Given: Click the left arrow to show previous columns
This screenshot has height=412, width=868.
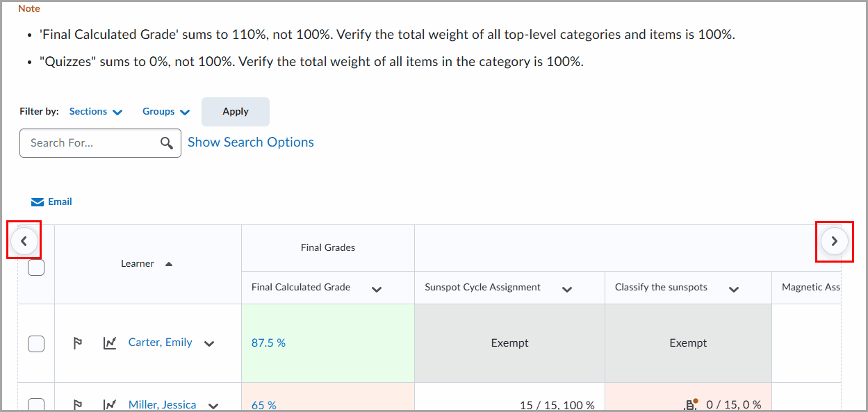Looking at the screenshot, I should point(24,240).
